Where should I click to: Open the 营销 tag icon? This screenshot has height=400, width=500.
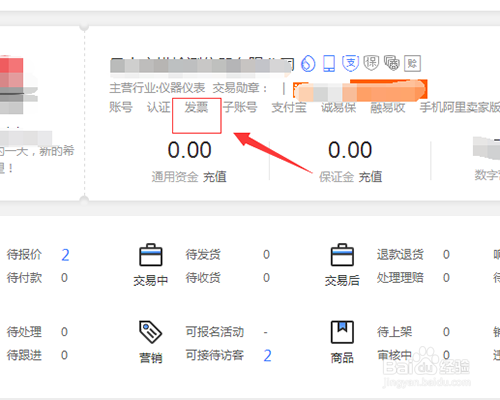pyautogui.click(x=150, y=332)
